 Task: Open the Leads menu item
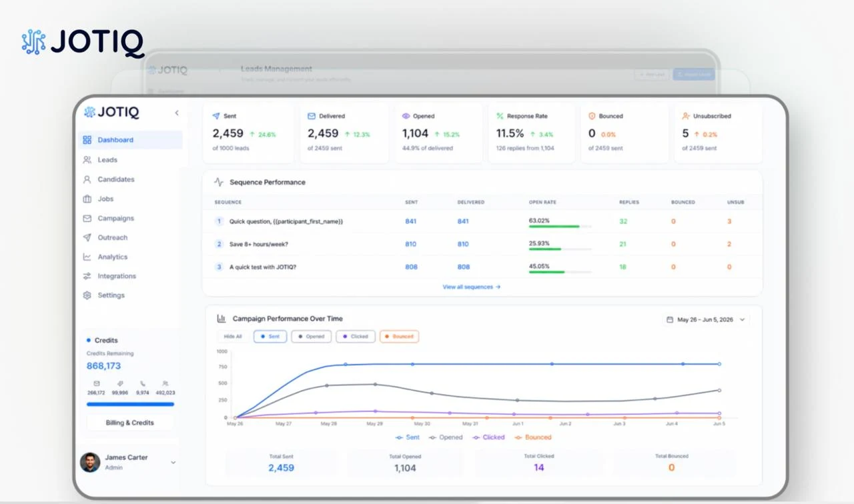pos(129,160)
